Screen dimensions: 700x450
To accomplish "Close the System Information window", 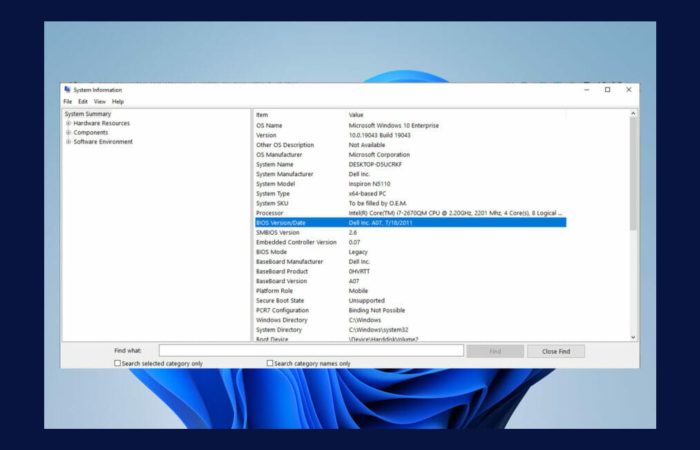I will tap(629, 90).
